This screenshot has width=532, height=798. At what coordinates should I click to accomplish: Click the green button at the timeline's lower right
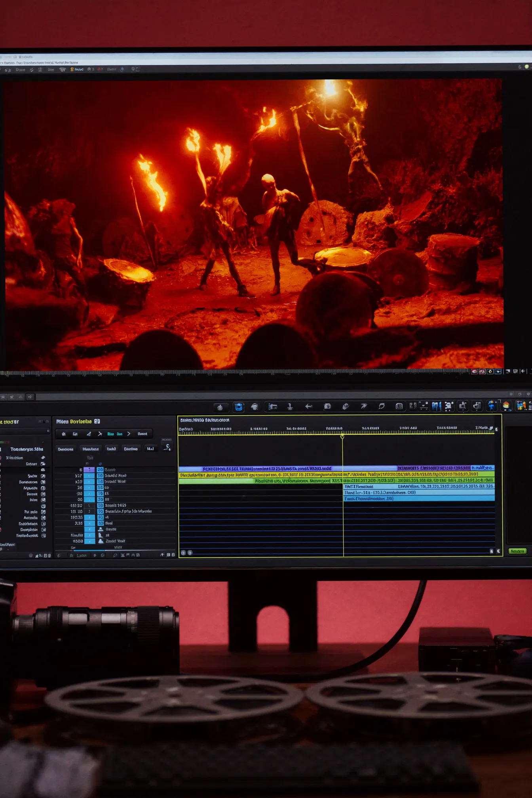517,551
